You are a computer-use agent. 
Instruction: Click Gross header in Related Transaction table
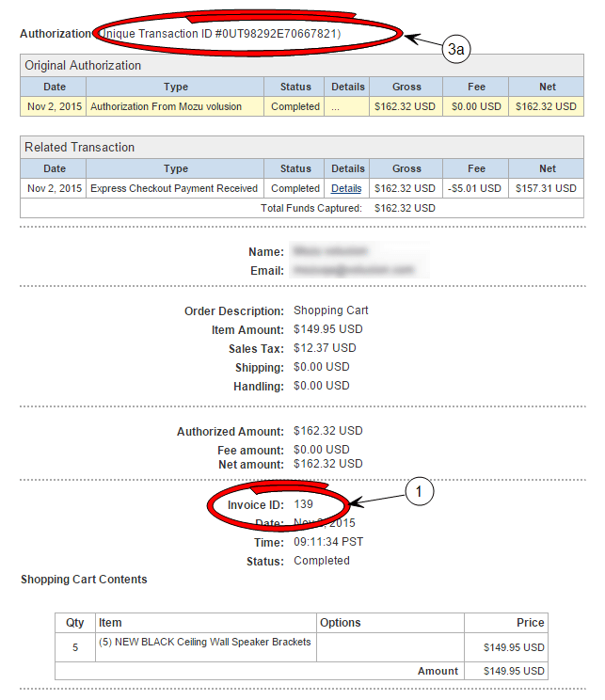point(406,168)
